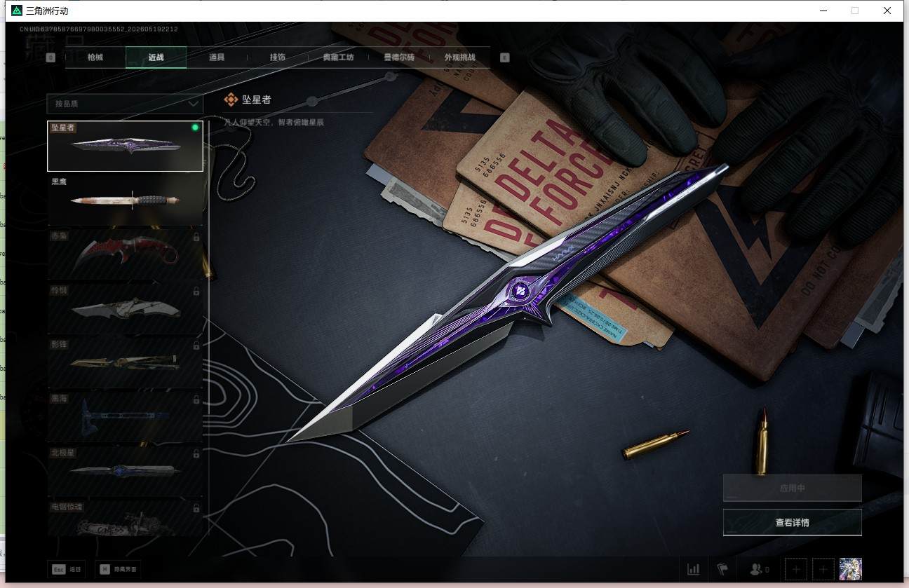This screenshot has height=588, width=909.
Task: Click the 应用中 button
Action: point(792,488)
